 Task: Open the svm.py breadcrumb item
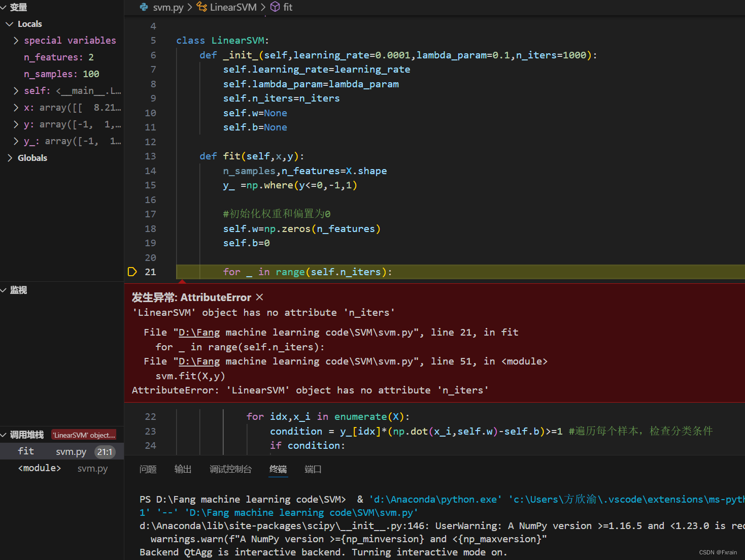pos(168,7)
